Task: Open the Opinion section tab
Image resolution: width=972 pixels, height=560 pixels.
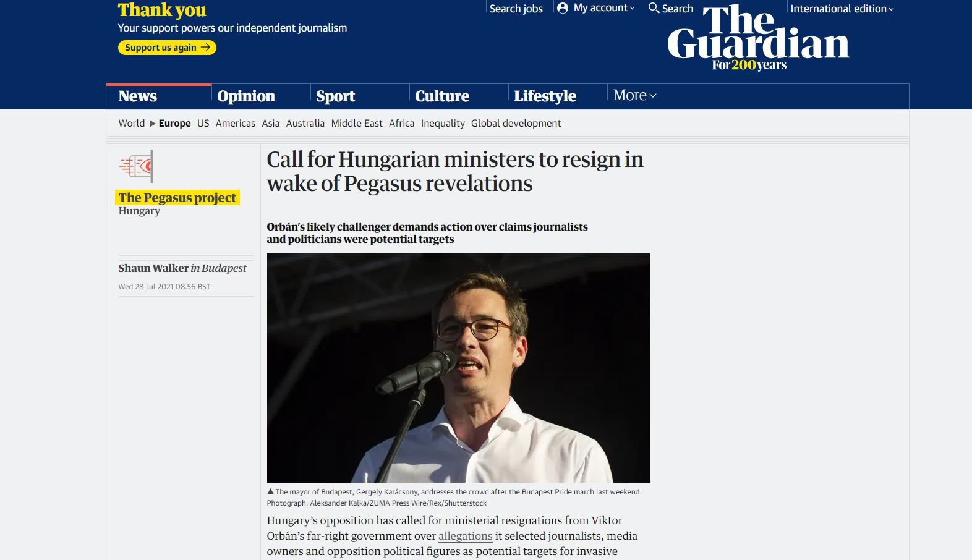Action: click(x=246, y=96)
